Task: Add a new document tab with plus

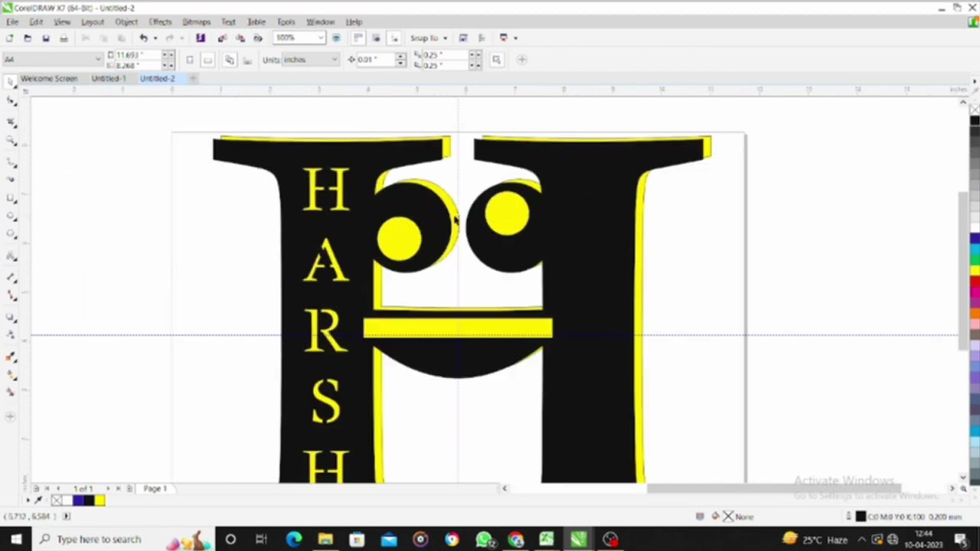Action: coord(194,79)
